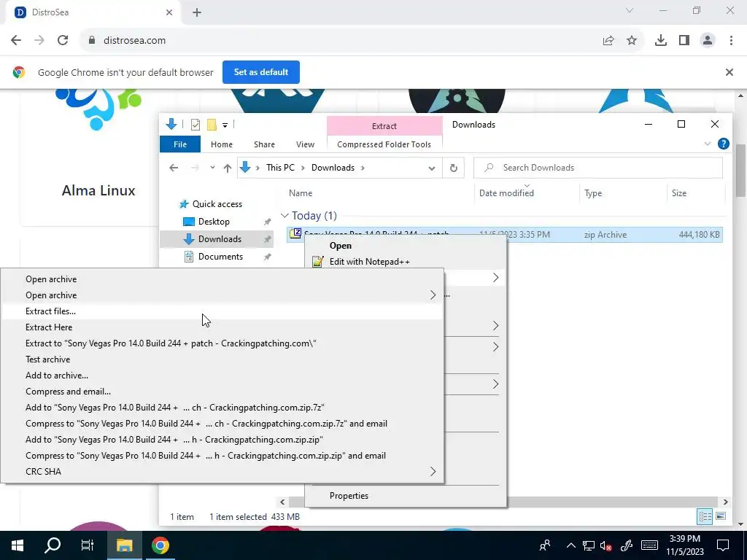
Task: Choose Compress and email...
Action: coord(222,392)
